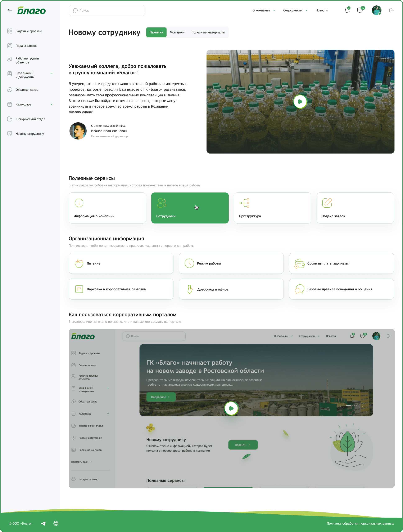Open the Благо logo home link
Screen dimensions: 403x532
pyautogui.click(x=31, y=10)
